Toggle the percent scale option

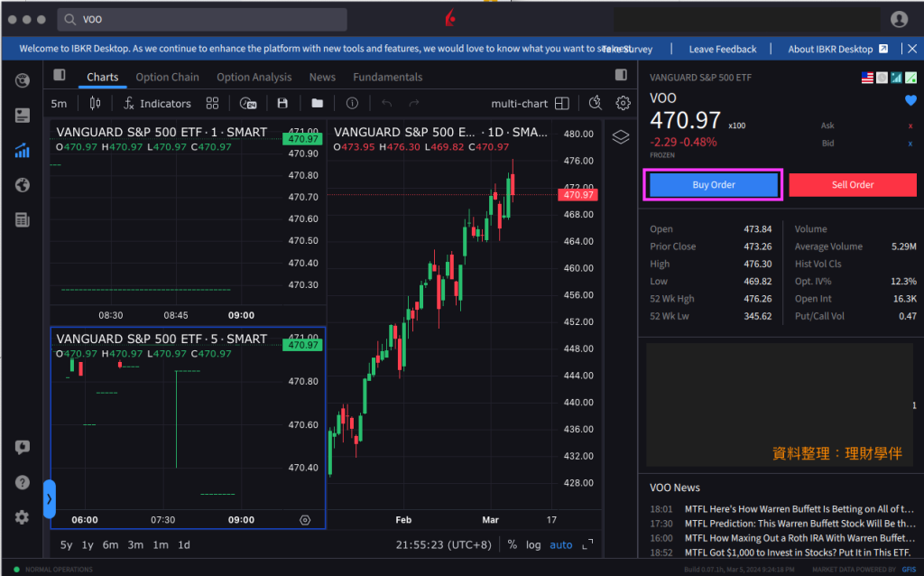[513, 544]
